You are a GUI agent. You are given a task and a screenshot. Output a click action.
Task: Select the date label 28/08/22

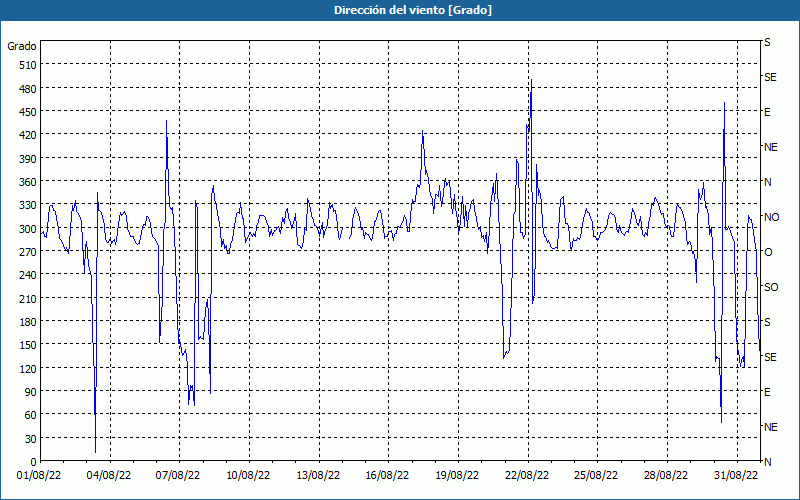666,476
